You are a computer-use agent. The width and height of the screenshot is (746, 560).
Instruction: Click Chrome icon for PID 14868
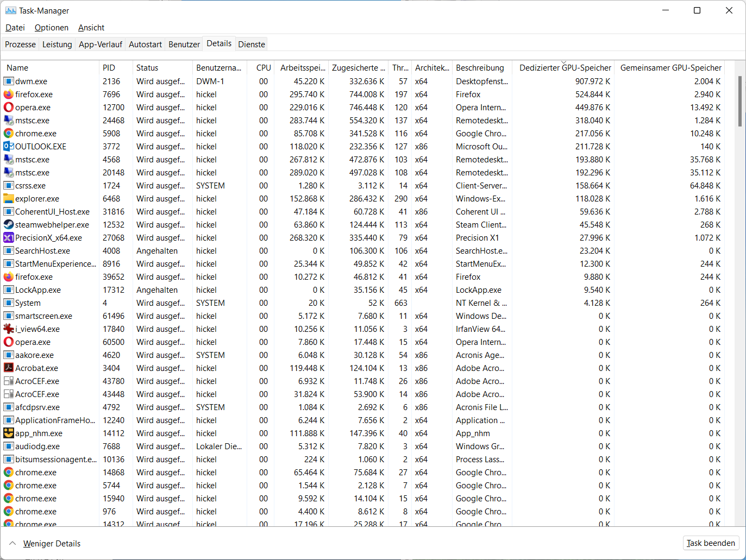(9, 473)
